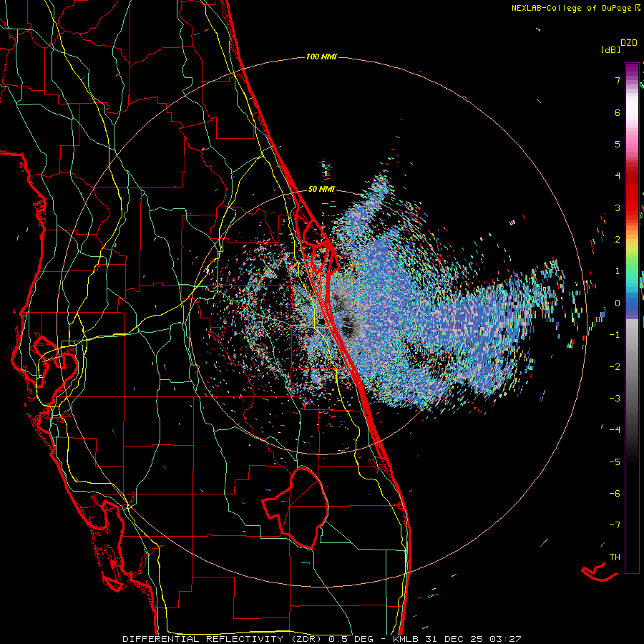The image size is (644, 644).
Task: Select the -6 value on the scale
Action: click(615, 494)
